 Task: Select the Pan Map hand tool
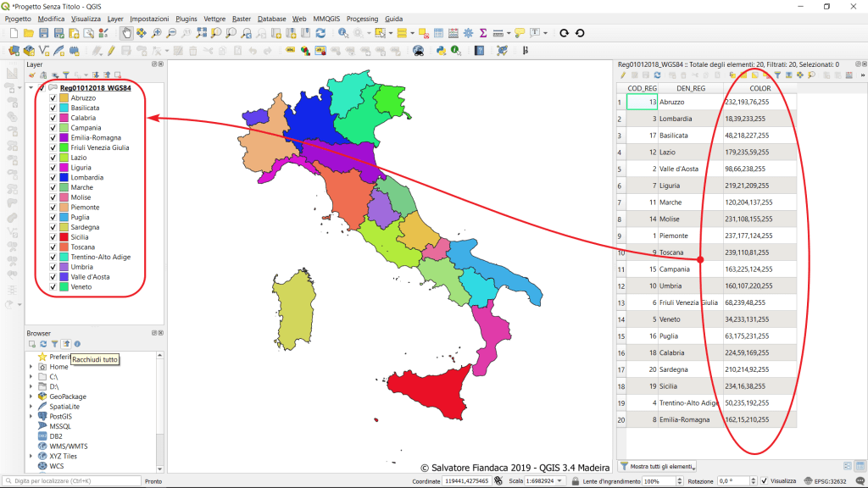click(x=126, y=33)
